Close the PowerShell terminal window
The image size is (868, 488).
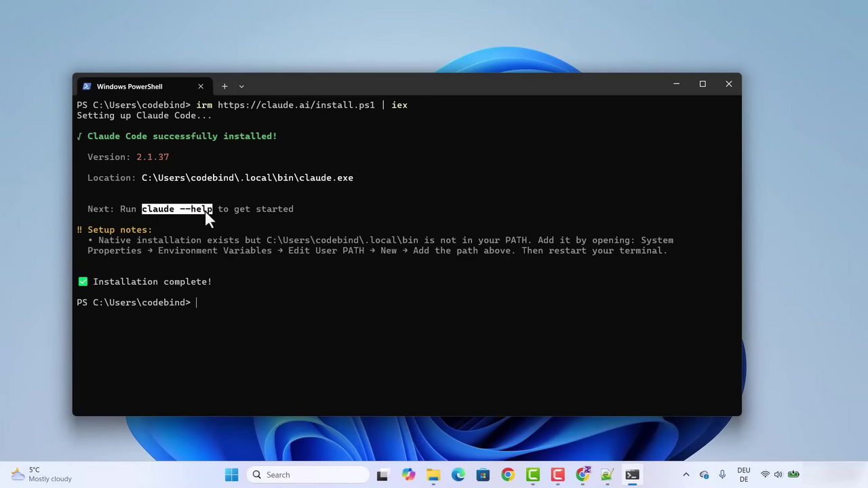pyautogui.click(x=729, y=84)
